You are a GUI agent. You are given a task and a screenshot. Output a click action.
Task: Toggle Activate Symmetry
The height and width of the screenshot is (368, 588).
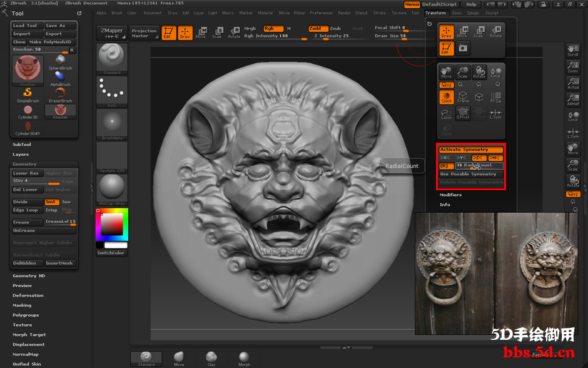click(x=471, y=150)
